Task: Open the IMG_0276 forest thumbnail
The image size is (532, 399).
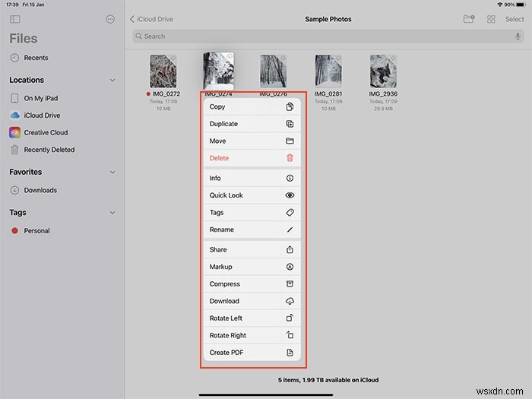Action: pos(273,71)
